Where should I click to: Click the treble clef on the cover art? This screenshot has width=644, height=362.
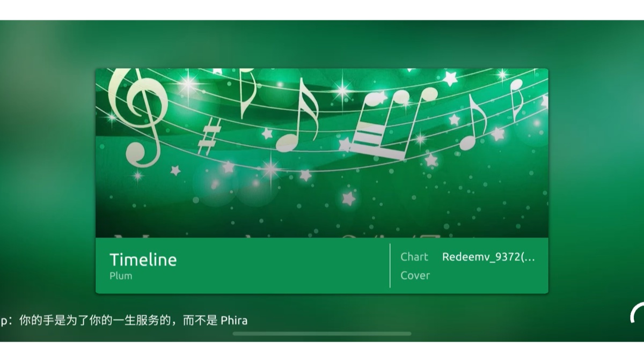tap(140, 115)
